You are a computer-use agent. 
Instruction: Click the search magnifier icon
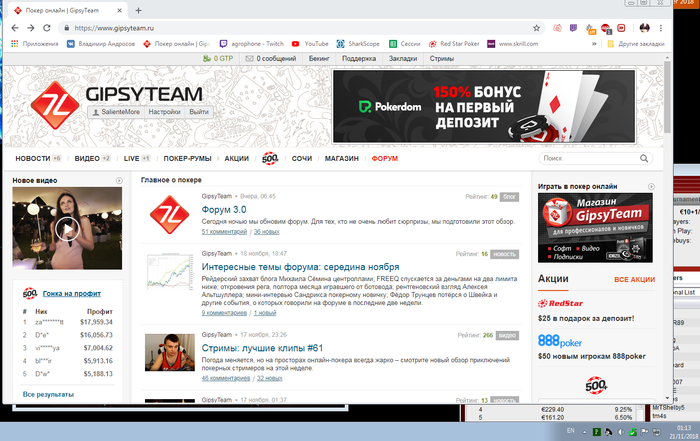coord(644,158)
